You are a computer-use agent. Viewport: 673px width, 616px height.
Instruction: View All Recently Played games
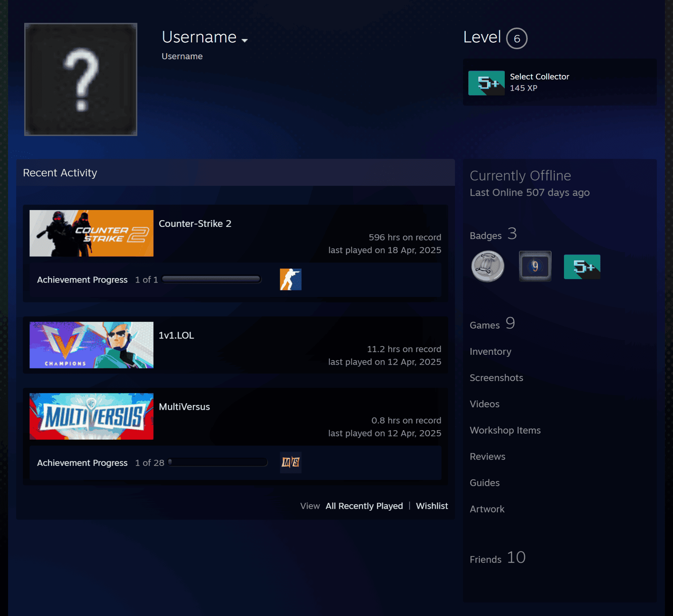(x=364, y=506)
